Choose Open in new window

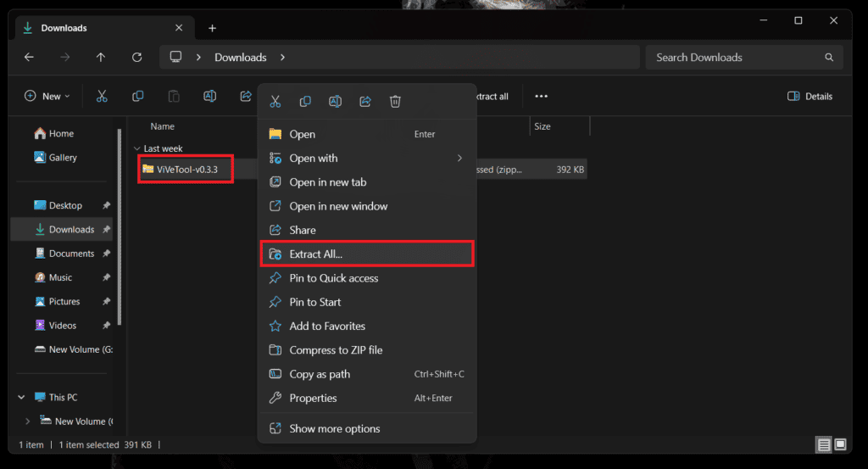(x=367, y=206)
